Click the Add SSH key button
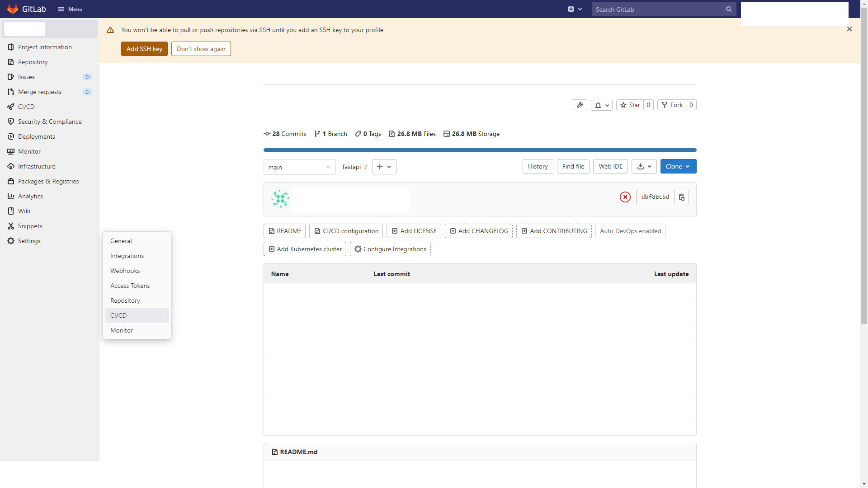 pyautogui.click(x=144, y=49)
